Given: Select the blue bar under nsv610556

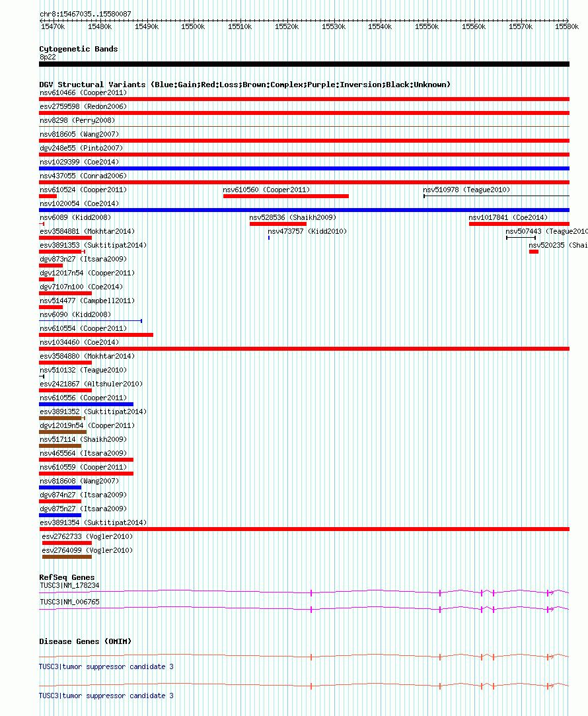Looking at the screenshot, I should pos(87,405).
